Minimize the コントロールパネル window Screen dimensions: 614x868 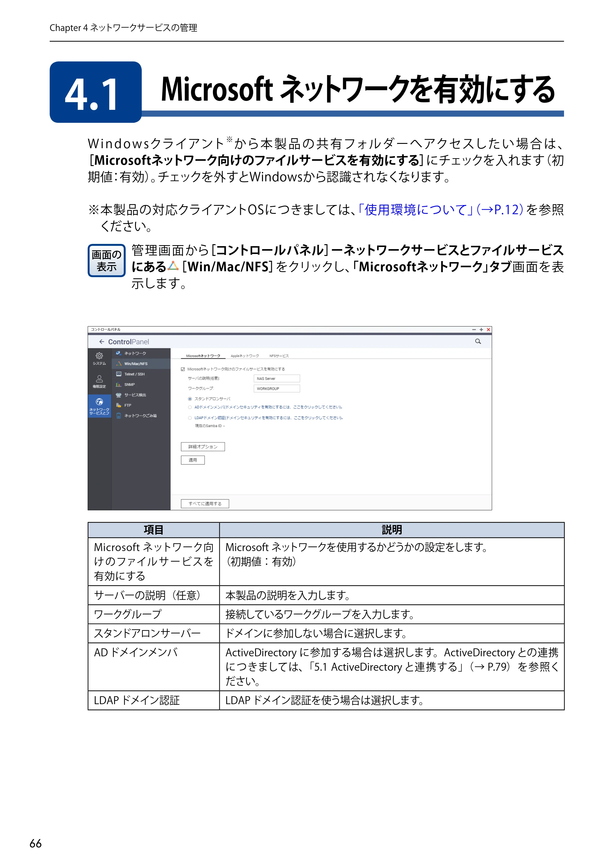pos(474,330)
